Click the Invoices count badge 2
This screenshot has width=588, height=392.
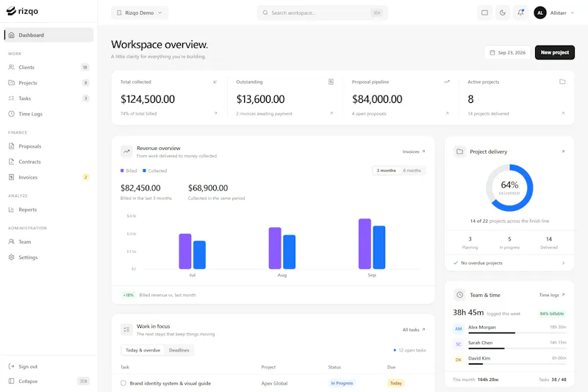(85, 177)
